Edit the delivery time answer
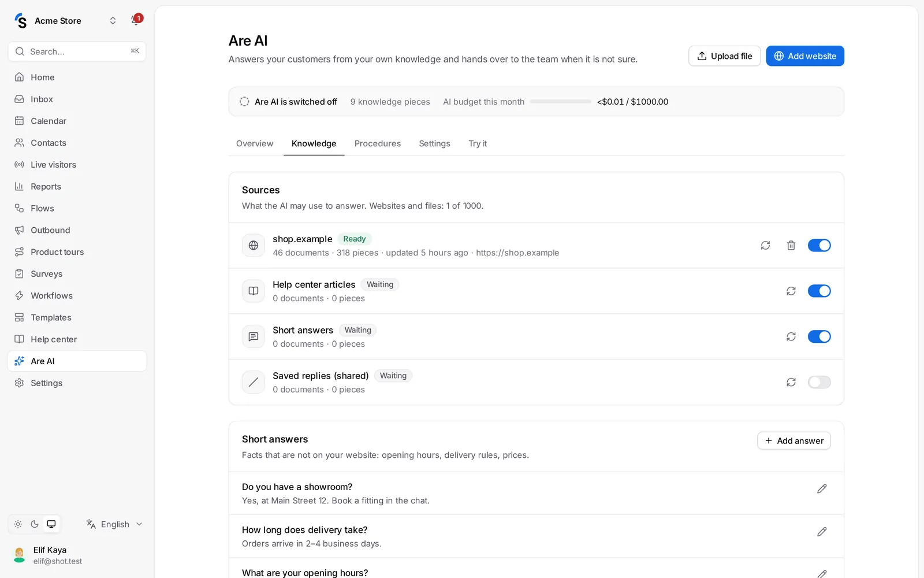 [x=822, y=532]
